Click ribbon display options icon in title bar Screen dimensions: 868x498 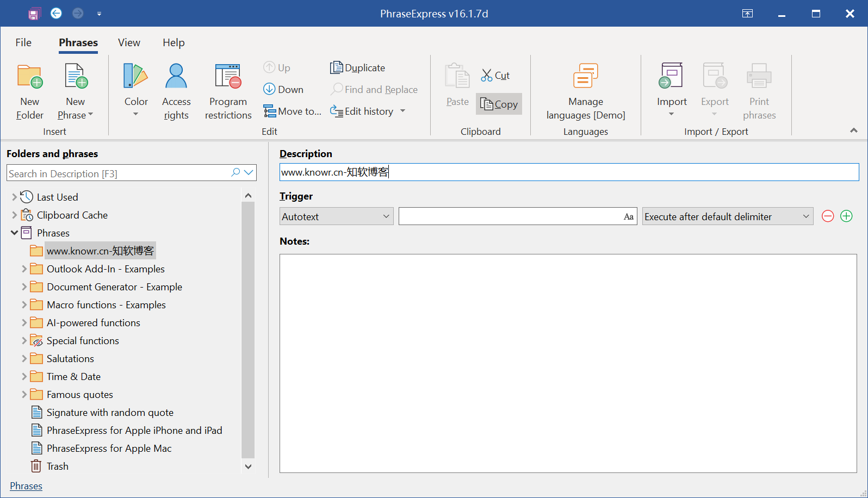[748, 14]
